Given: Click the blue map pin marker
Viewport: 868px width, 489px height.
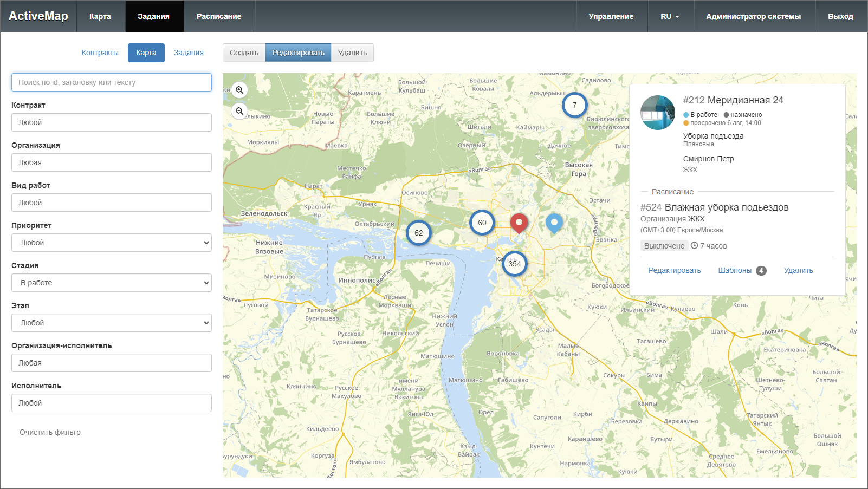Looking at the screenshot, I should pos(554,221).
